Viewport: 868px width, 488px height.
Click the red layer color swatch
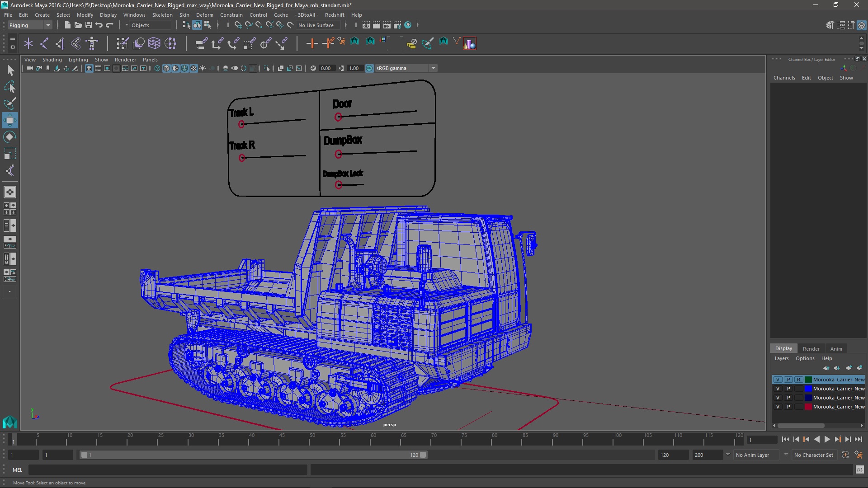[x=808, y=407]
